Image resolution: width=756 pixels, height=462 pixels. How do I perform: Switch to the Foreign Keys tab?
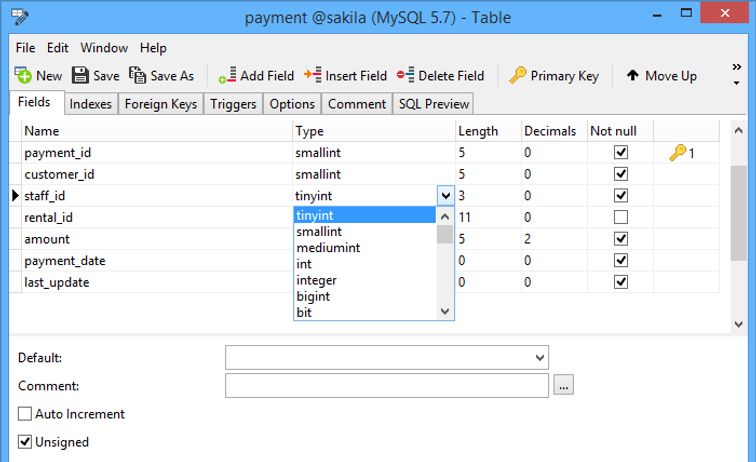click(161, 104)
